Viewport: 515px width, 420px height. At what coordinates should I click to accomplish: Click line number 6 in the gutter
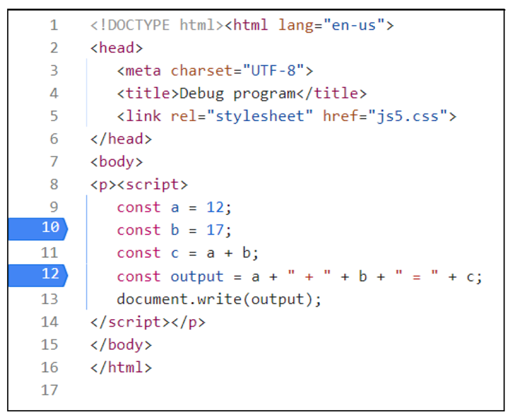[54, 139]
